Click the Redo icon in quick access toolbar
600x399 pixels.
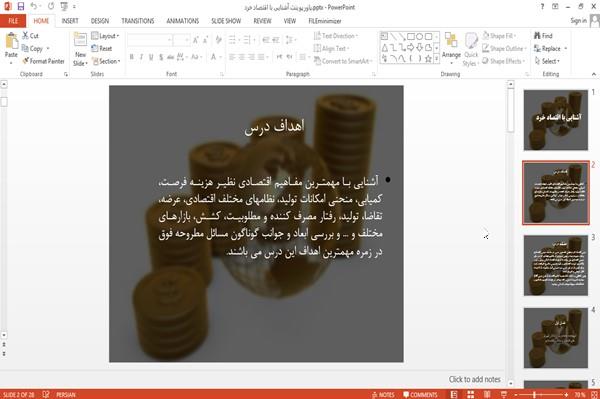tap(51, 7)
